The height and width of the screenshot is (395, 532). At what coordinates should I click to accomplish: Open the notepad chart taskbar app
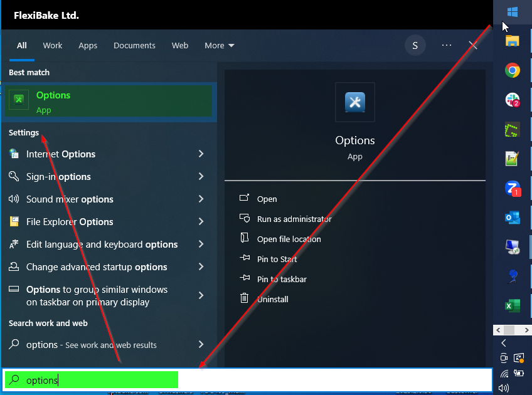pyautogui.click(x=513, y=159)
